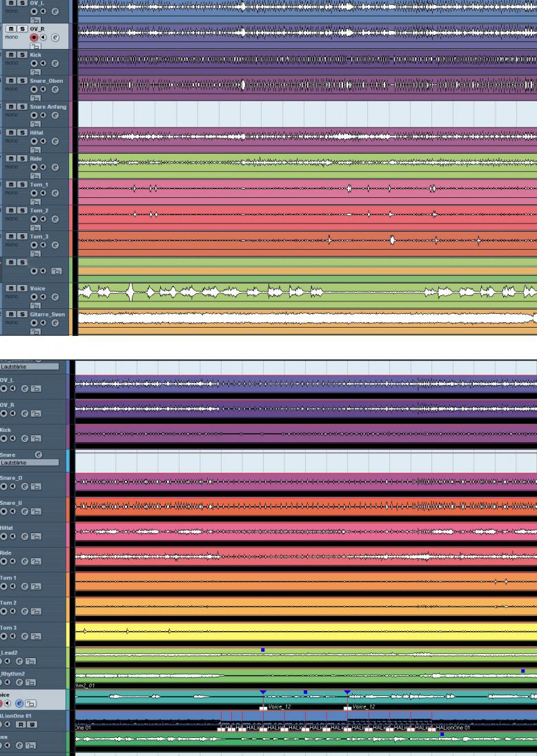Record-enable the Snare Anfang track
The height and width of the screenshot is (756, 537).
[34, 115]
